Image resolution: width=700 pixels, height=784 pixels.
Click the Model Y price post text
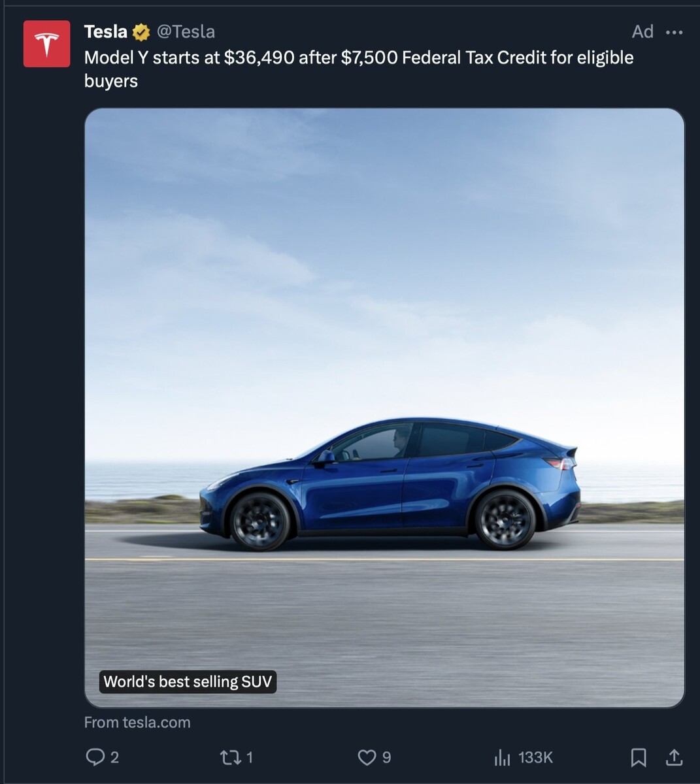[x=359, y=69]
